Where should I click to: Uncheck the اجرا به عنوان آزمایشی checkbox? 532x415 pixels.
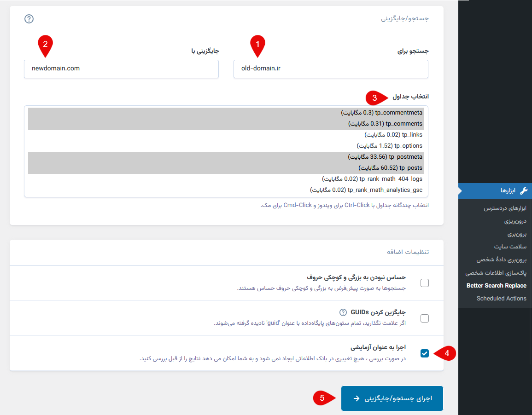click(424, 353)
